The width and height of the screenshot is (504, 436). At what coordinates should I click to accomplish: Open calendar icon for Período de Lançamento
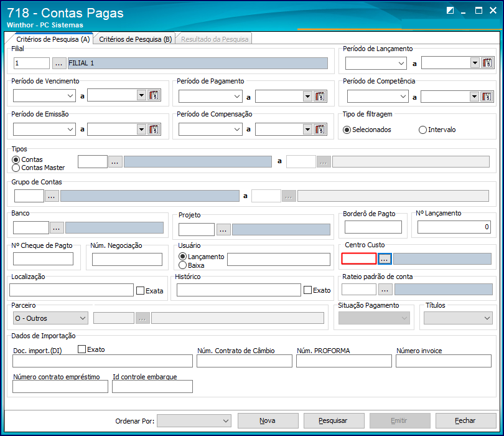[x=487, y=63]
